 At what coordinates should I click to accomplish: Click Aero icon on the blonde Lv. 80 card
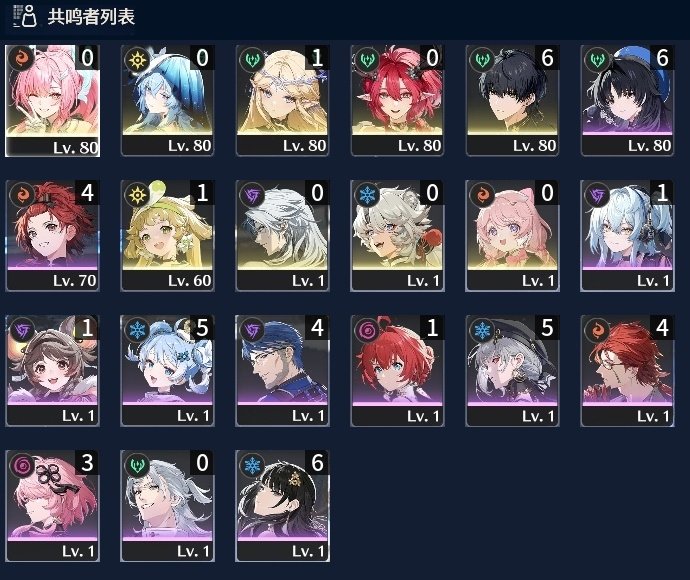pyautogui.click(x=252, y=59)
